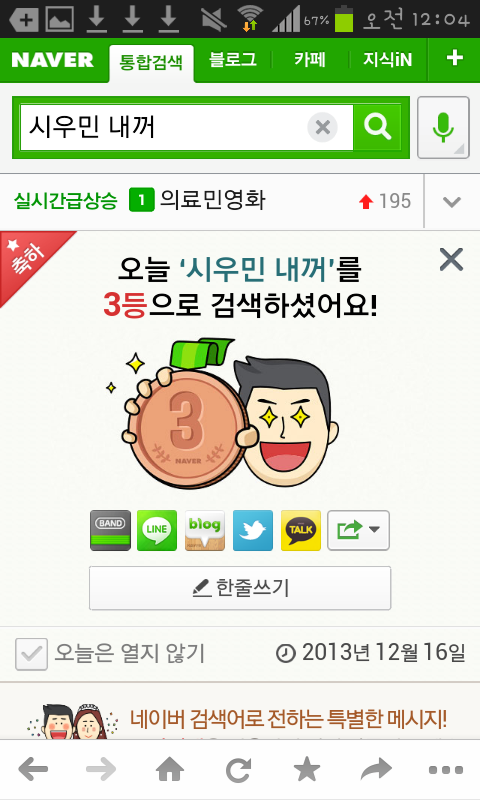Switch to the 지식iN tab
The width and height of the screenshot is (480, 800).
(388, 60)
